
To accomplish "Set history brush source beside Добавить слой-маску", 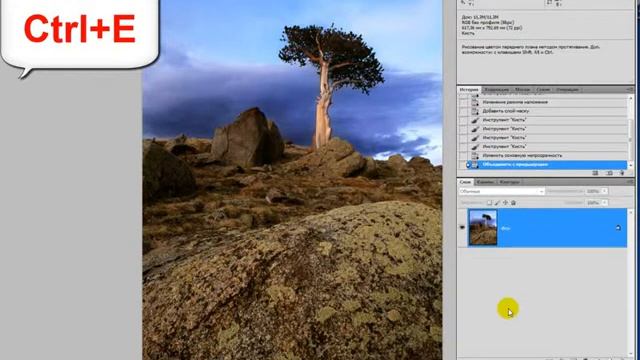I will [x=463, y=111].
